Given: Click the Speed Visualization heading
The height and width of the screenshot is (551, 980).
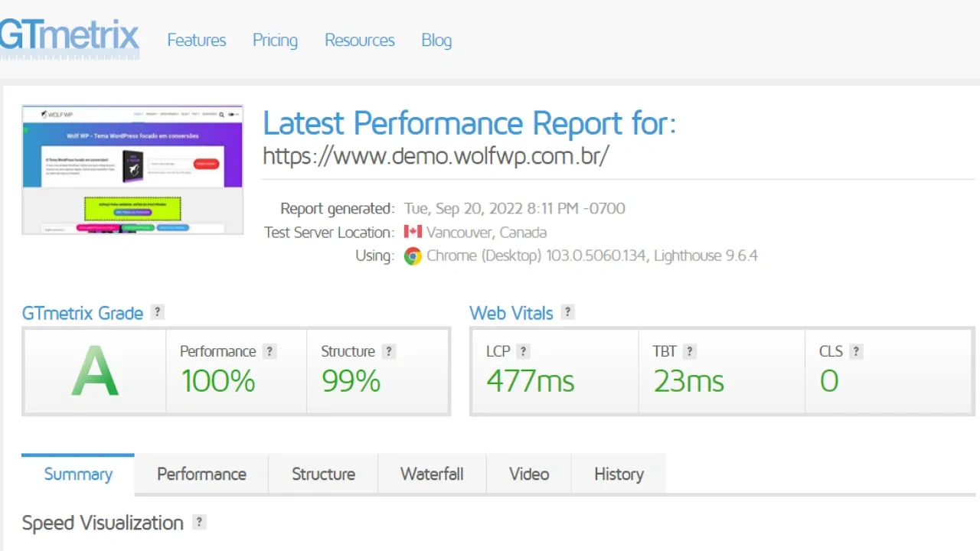Looking at the screenshot, I should 103,523.
